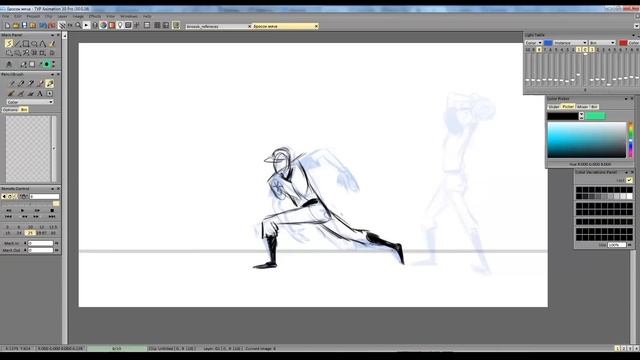Screen dimensions: 640x360
Task: Click the Size field in Color Variations
Action: click(616, 245)
